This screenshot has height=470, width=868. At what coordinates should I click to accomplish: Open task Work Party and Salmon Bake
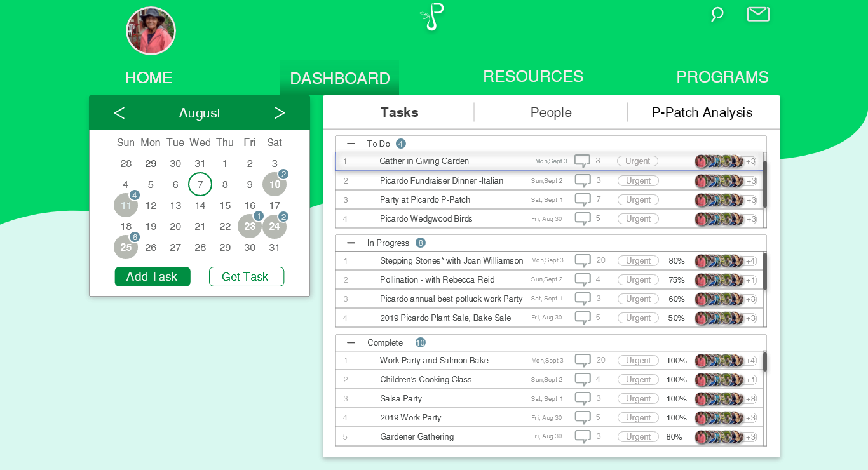434,361
